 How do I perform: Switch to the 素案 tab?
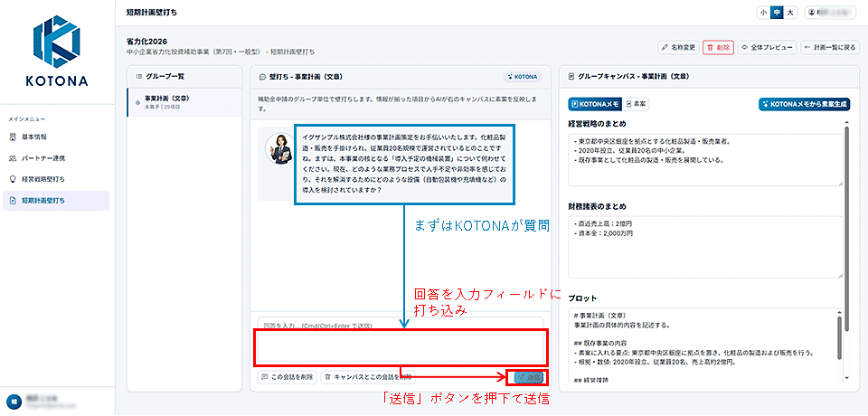pyautogui.click(x=637, y=104)
